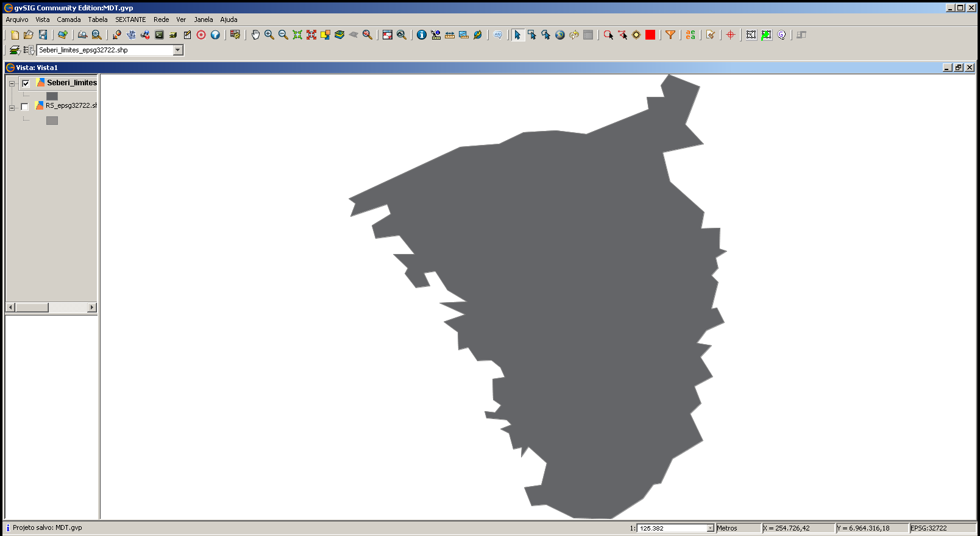Open the SEXTANTE menu
The height and width of the screenshot is (536, 980).
[130, 19]
